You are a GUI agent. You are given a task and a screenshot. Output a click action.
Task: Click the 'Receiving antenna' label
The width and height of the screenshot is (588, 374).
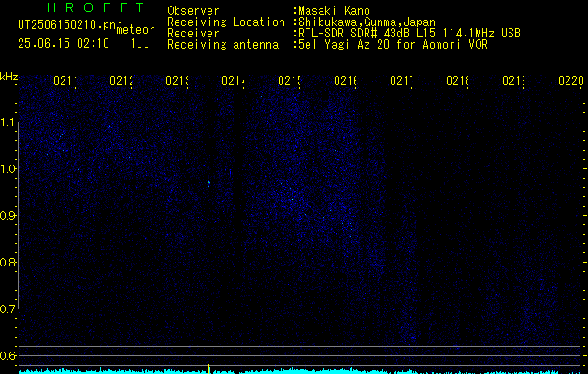point(222,45)
